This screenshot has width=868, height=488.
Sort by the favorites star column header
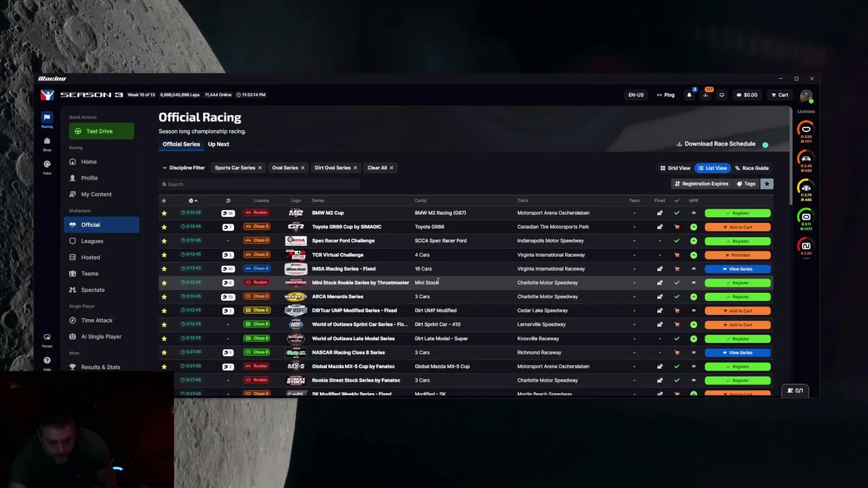[163, 201]
